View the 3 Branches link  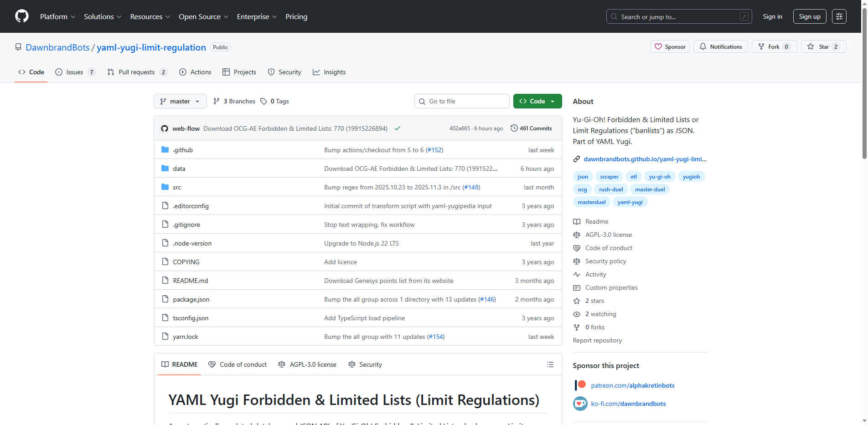pos(234,101)
